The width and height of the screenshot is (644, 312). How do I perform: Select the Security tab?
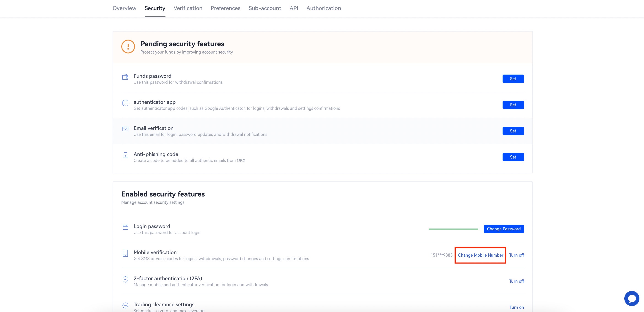point(155,8)
